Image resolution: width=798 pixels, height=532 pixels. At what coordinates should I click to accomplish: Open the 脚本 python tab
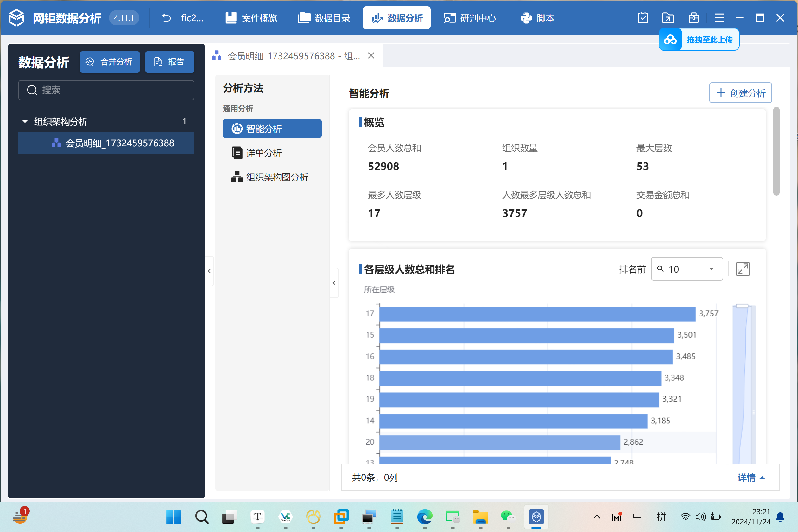[x=537, y=18]
